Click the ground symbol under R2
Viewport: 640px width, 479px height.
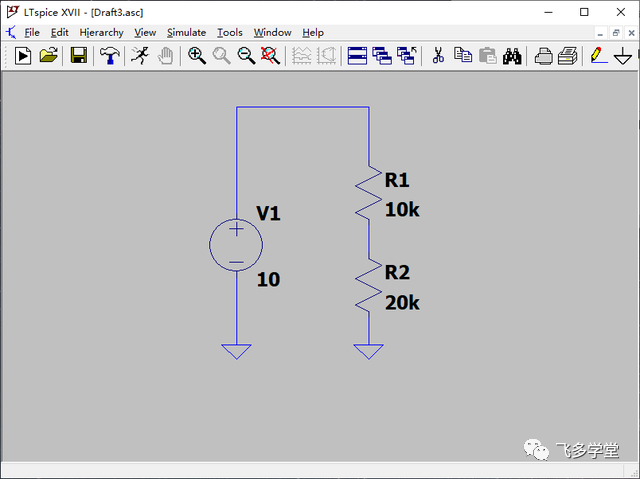tap(369, 351)
